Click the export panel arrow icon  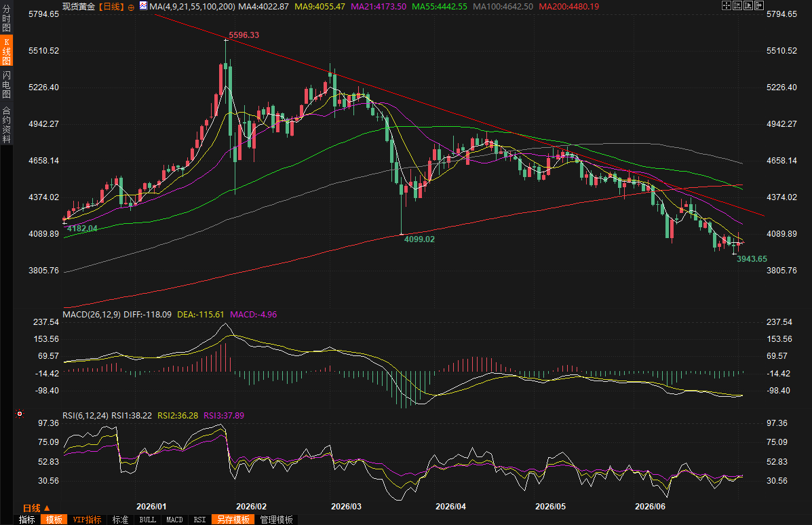click(x=759, y=5)
